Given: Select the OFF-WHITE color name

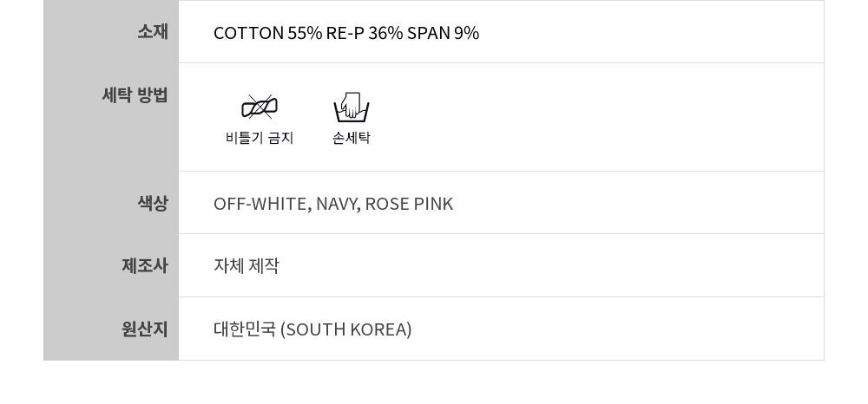Looking at the screenshot, I should (x=260, y=204).
